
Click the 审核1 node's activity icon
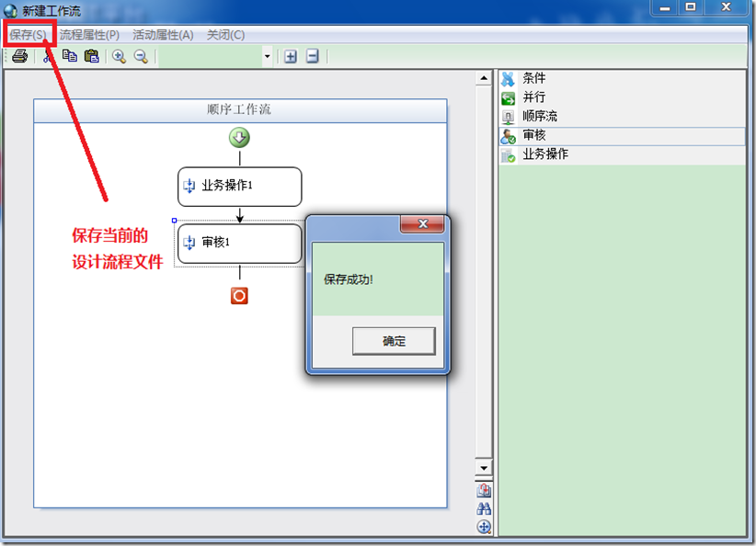click(189, 243)
